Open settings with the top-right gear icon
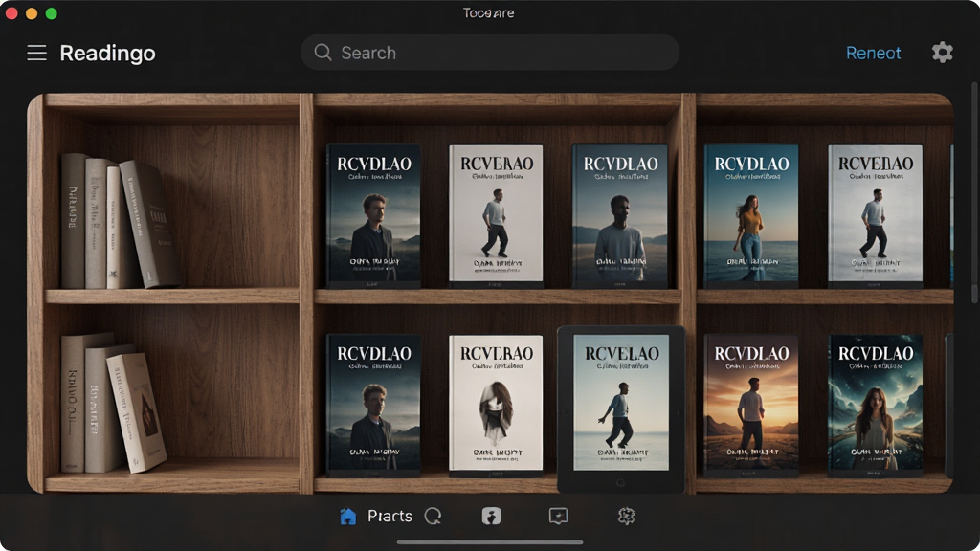The height and width of the screenshot is (551, 980). [x=942, y=53]
